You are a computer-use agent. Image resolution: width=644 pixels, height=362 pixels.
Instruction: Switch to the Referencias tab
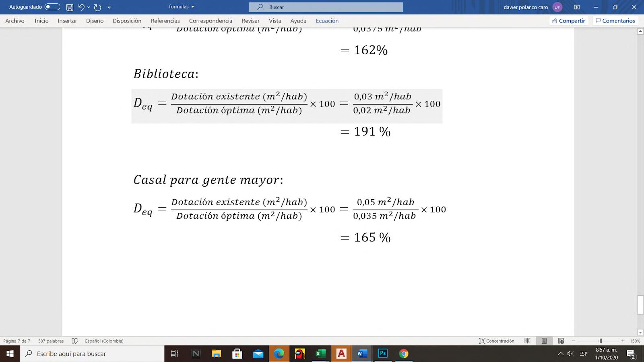pyautogui.click(x=165, y=21)
